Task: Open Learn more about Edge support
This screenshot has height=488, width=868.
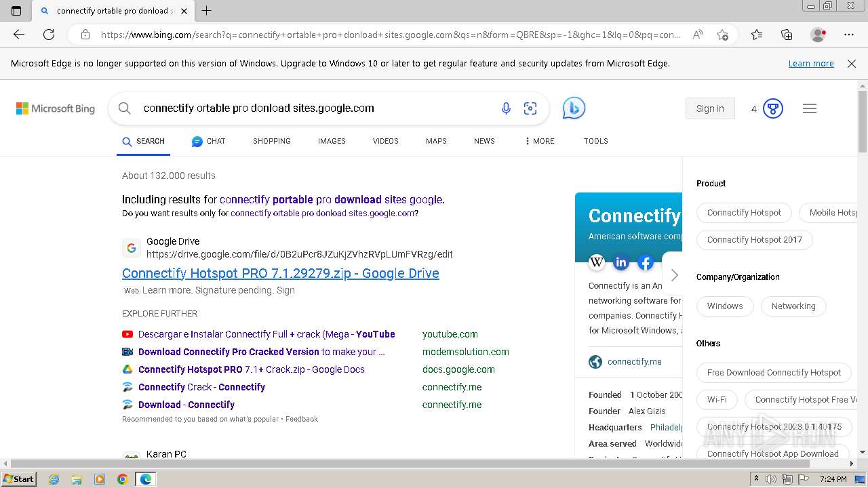Action: [811, 64]
